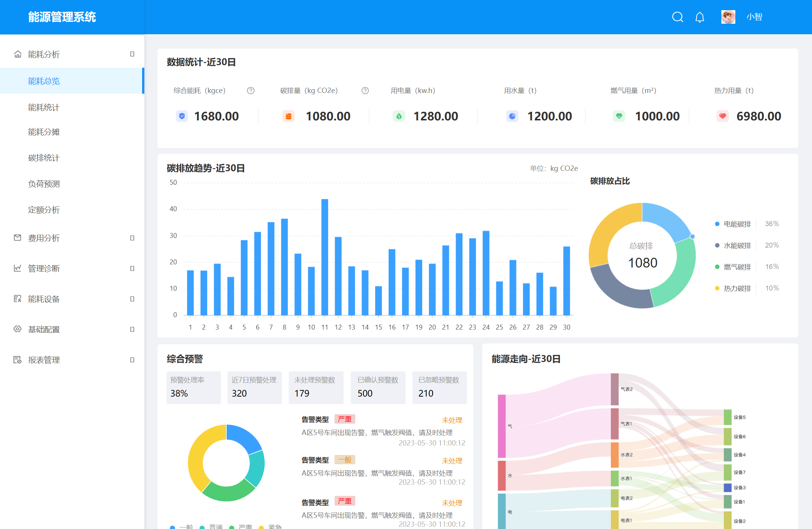
Task: Click the red heart icon by 6980.00
Action: [x=722, y=116]
